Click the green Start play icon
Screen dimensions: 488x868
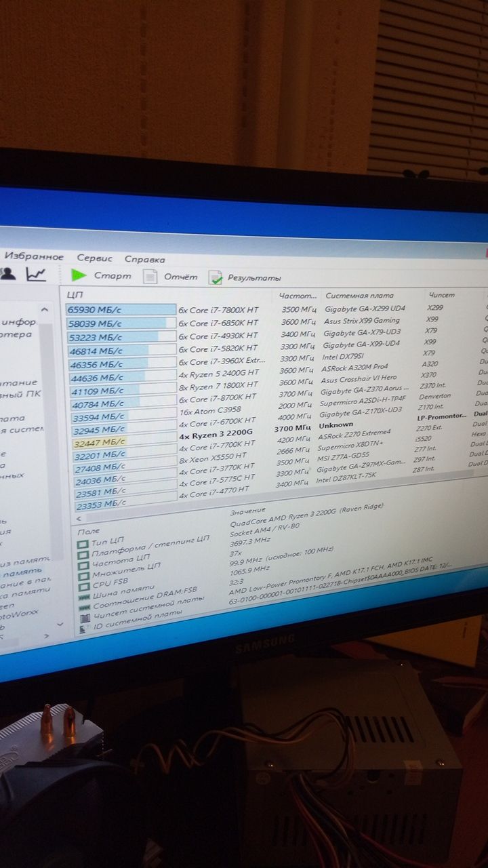tap(79, 275)
